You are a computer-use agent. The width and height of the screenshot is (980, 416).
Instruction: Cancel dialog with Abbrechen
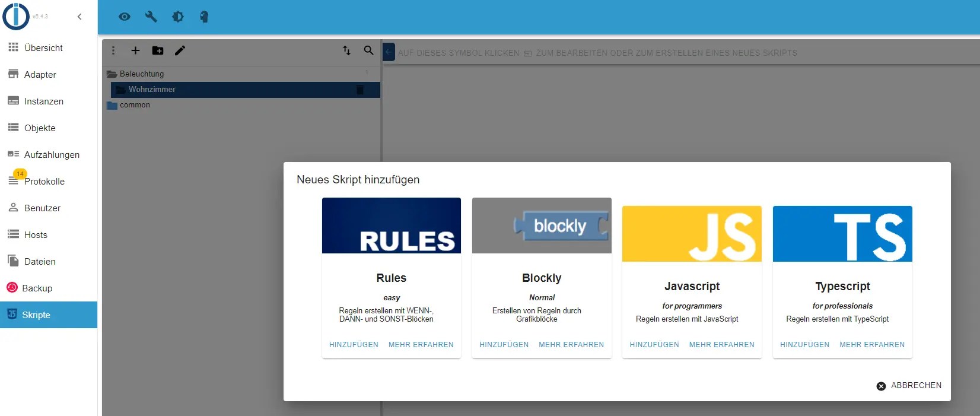(909, 386)
